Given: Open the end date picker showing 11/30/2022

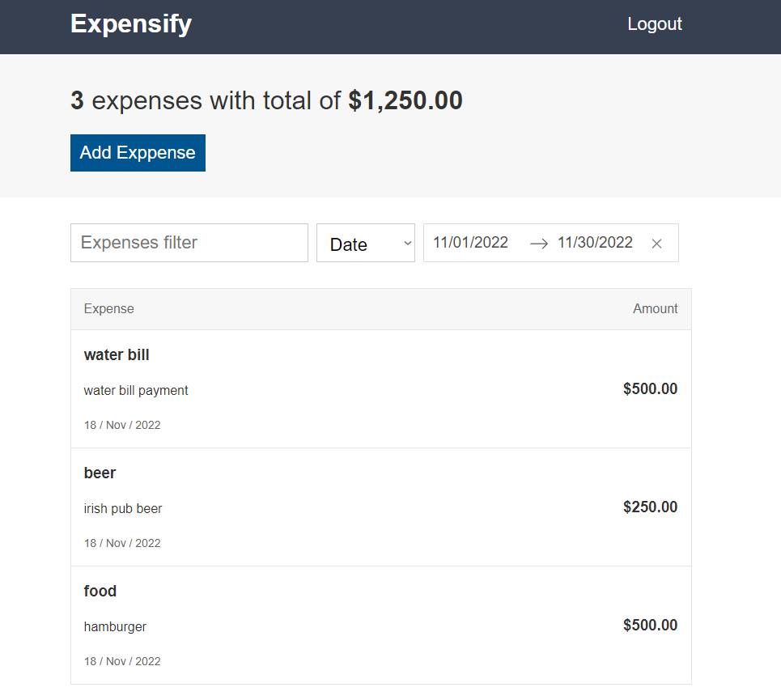Looking at the screenshot, I should coord(595,242).
